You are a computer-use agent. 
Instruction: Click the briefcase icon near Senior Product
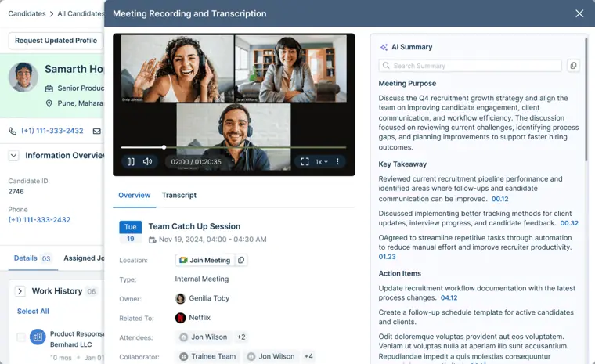(x=49, y=88)
